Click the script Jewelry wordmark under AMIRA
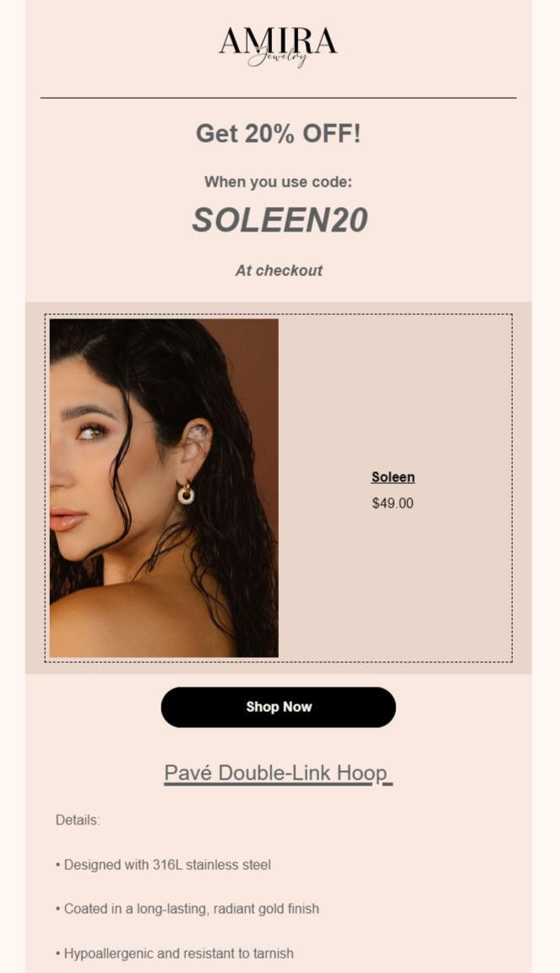Screen dimensions: 560x973 pos(278,57)
